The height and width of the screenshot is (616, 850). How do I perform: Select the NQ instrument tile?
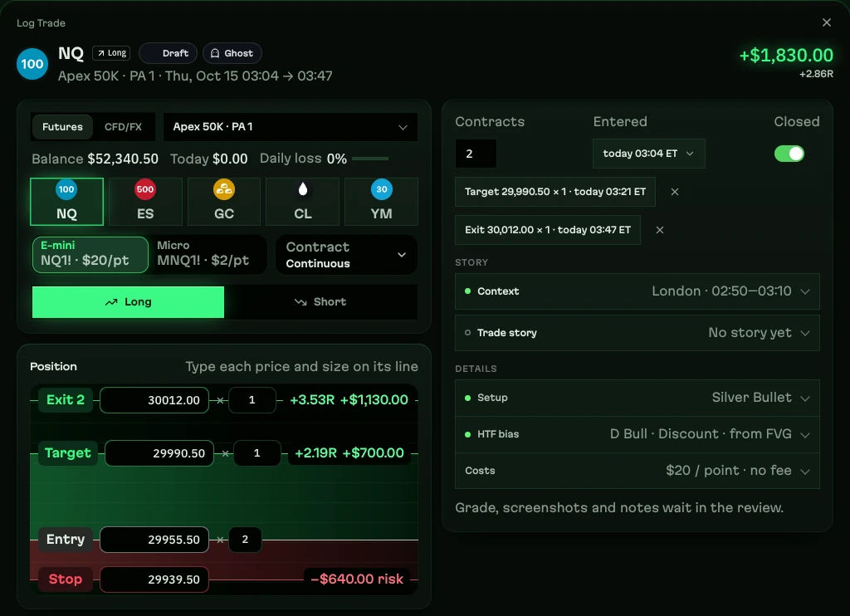[66, 201]
